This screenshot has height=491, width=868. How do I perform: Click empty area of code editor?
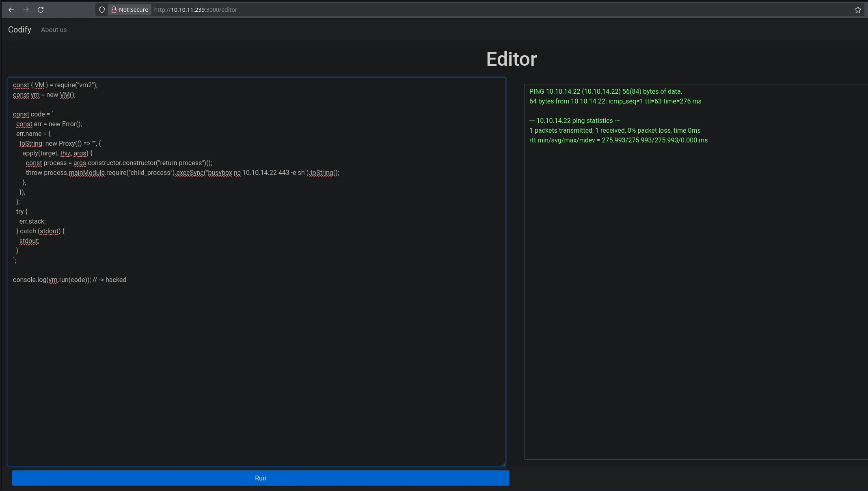pyautogui.click(x=256, y=365)
